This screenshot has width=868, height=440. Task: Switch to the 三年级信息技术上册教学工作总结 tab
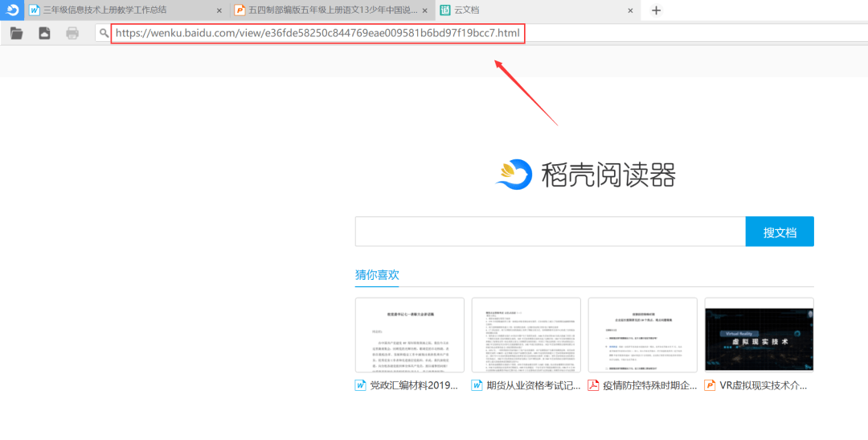[127, 10]
